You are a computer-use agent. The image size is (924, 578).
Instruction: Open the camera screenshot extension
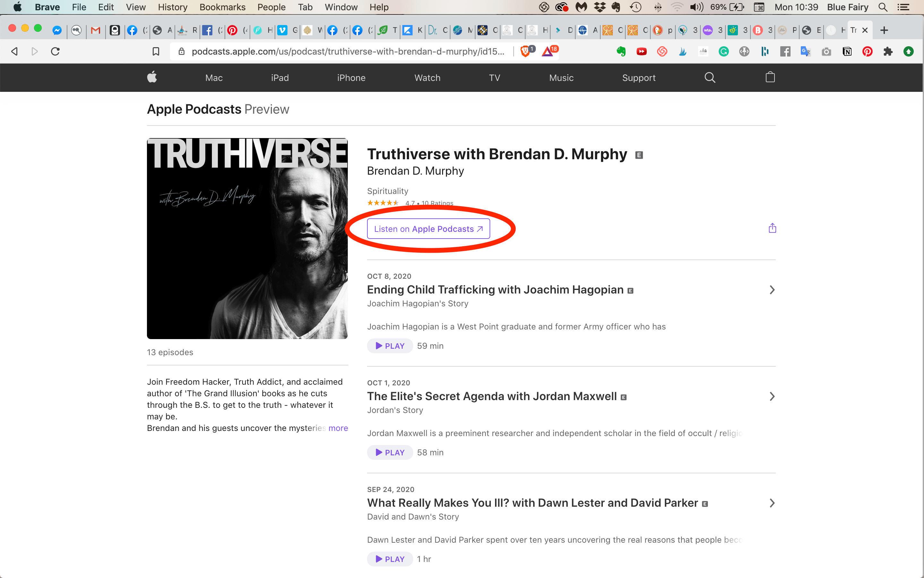826,52
